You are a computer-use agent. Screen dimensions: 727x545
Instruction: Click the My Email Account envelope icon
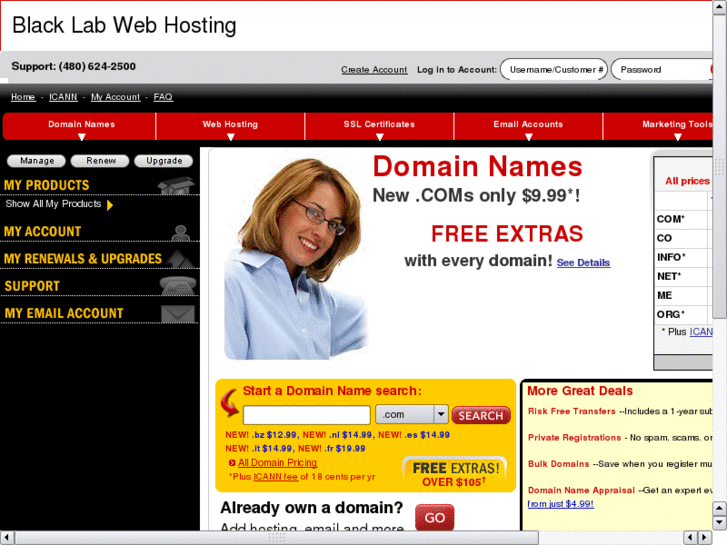178,314
